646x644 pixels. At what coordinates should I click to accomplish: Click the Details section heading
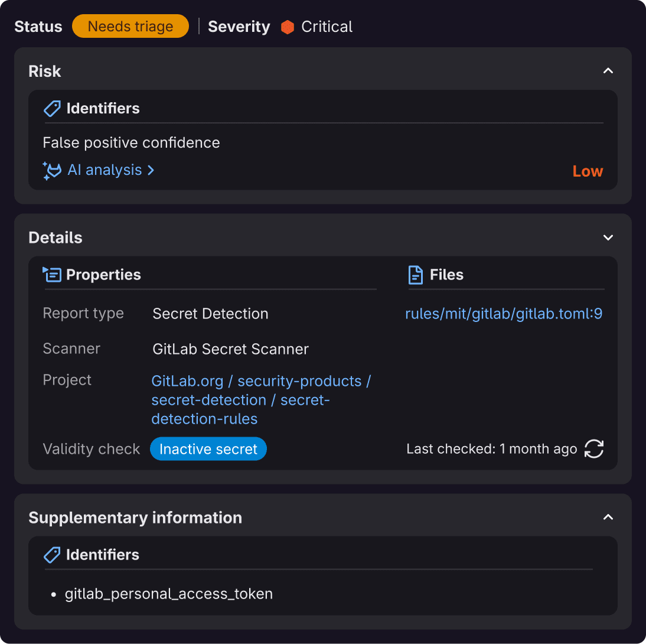coord(55,238)
